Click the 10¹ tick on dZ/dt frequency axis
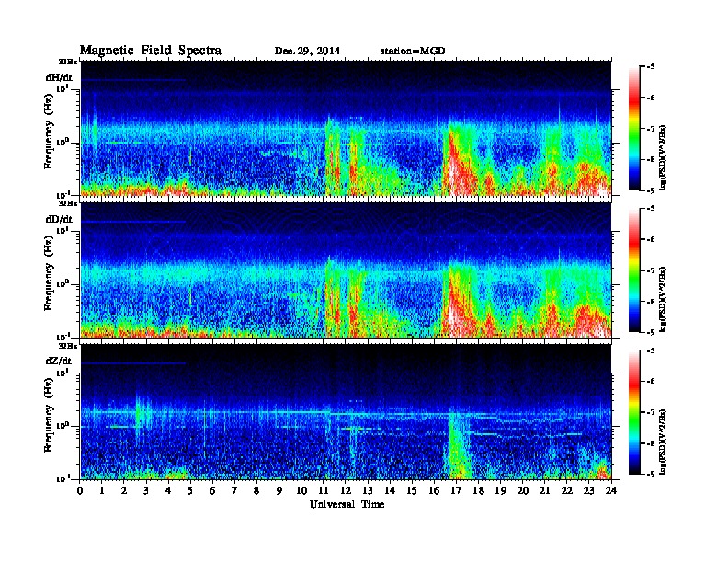The height and width of the screenshot is (563, 728). pos(63,373)
